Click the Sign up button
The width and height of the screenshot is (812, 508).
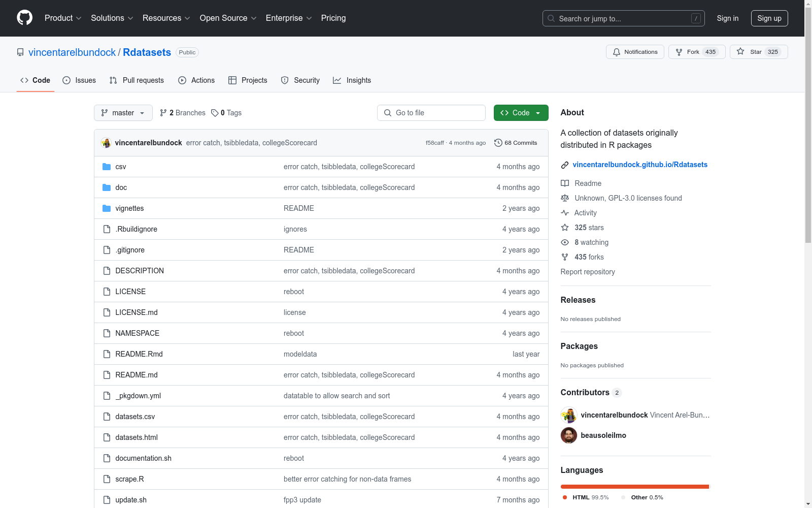coord(769,18)
